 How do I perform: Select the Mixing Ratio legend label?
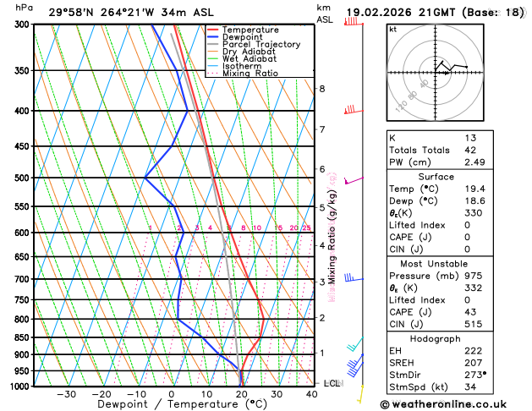250,74
